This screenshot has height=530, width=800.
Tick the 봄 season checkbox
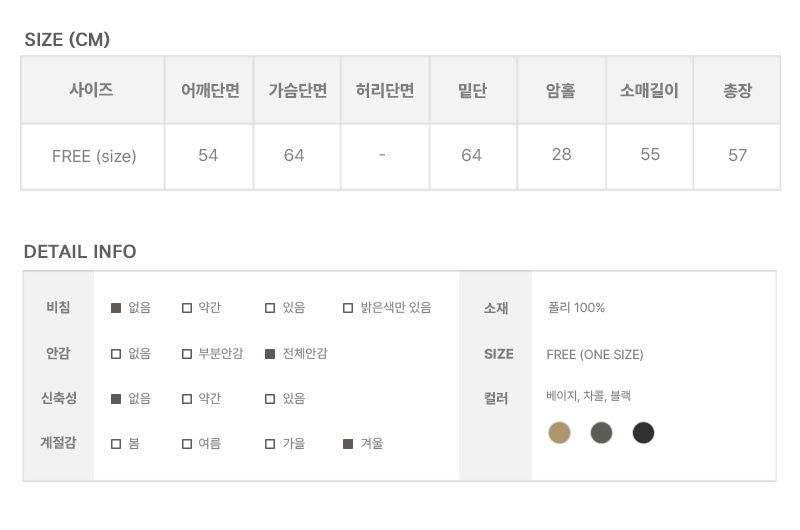tap(116, 443)
